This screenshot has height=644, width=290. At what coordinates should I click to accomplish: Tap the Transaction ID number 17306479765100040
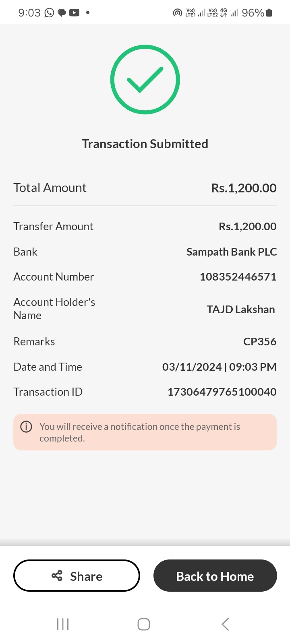(222, 392)
